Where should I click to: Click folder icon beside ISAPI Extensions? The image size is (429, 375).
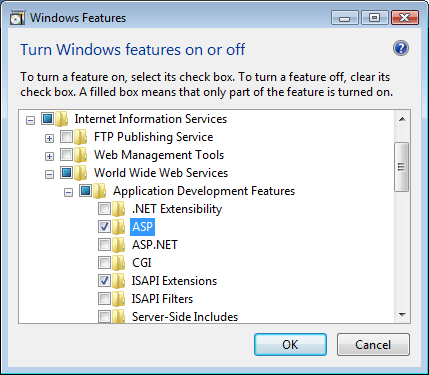point(119,281)
